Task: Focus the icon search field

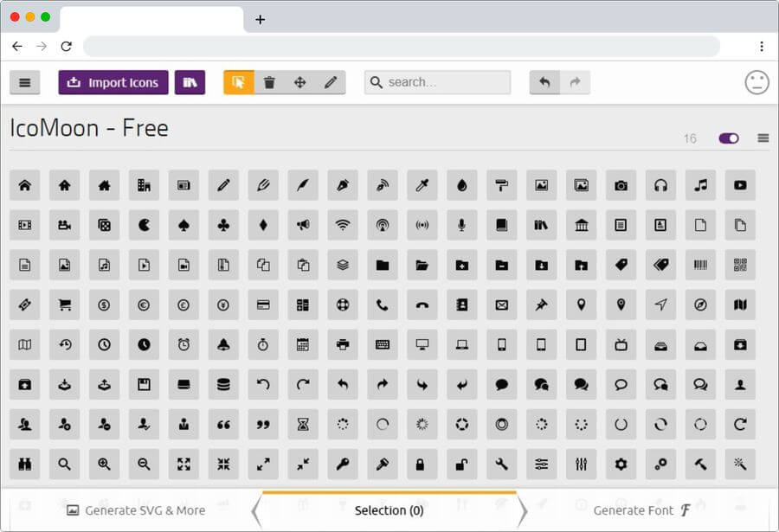Action: pos(437,82)
